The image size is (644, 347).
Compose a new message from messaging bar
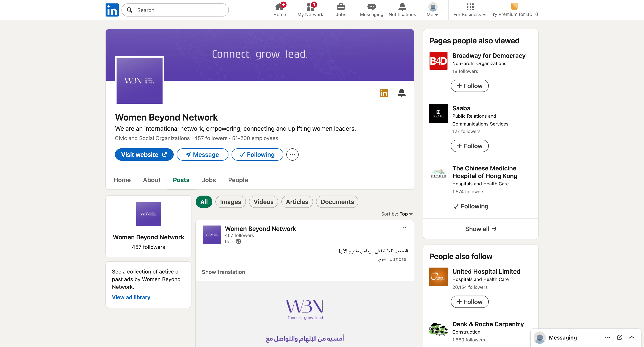click(x=619, y=337)
